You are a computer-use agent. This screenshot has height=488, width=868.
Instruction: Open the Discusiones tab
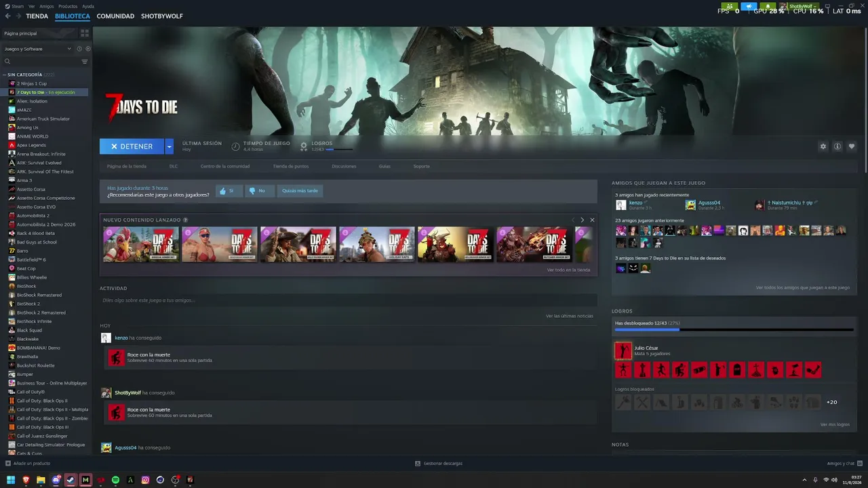pos(344,166)
